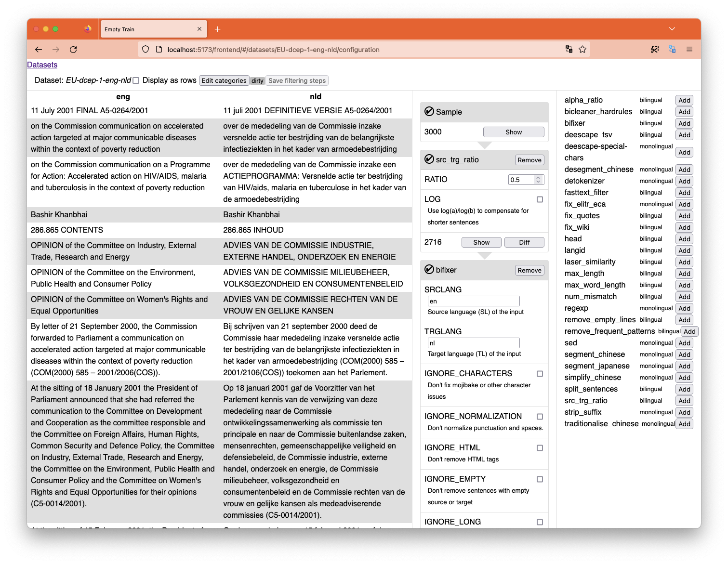Click the Firefox icon in the tab bar

click(88, 29)
